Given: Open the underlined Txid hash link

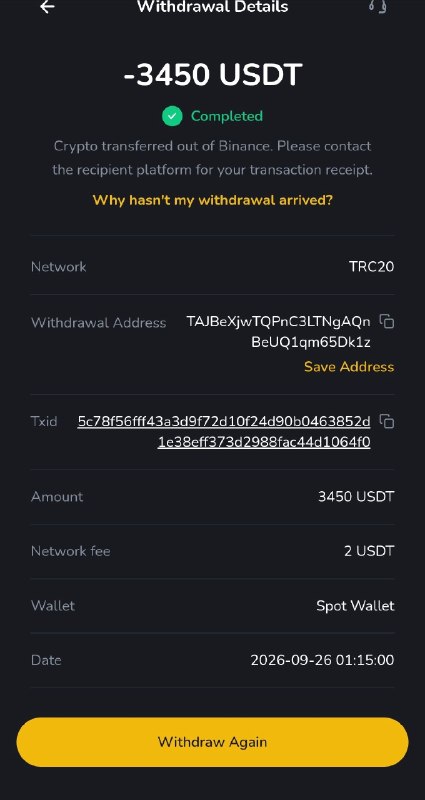Looking at the screenshot, I should (x=224, y=432).
